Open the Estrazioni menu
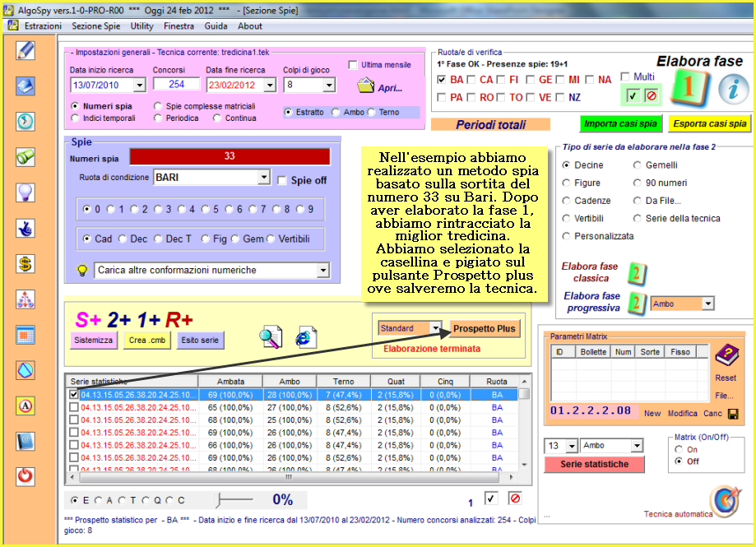This screenshot has height=547, width=756. (43, 26)
